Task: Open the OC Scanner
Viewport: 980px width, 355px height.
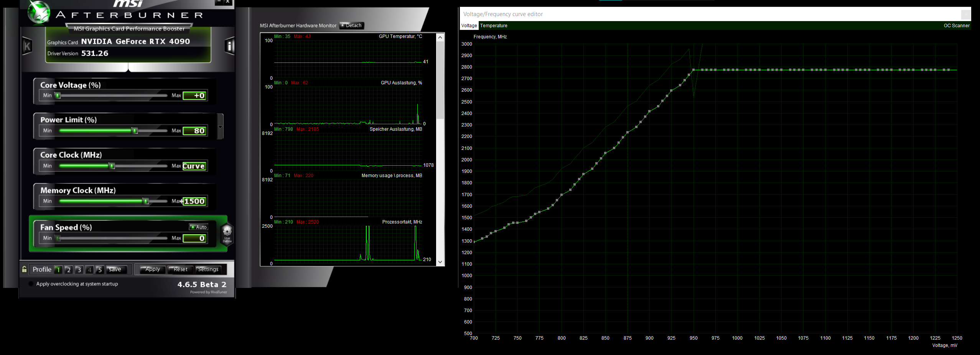Action: tap(957, 26)
